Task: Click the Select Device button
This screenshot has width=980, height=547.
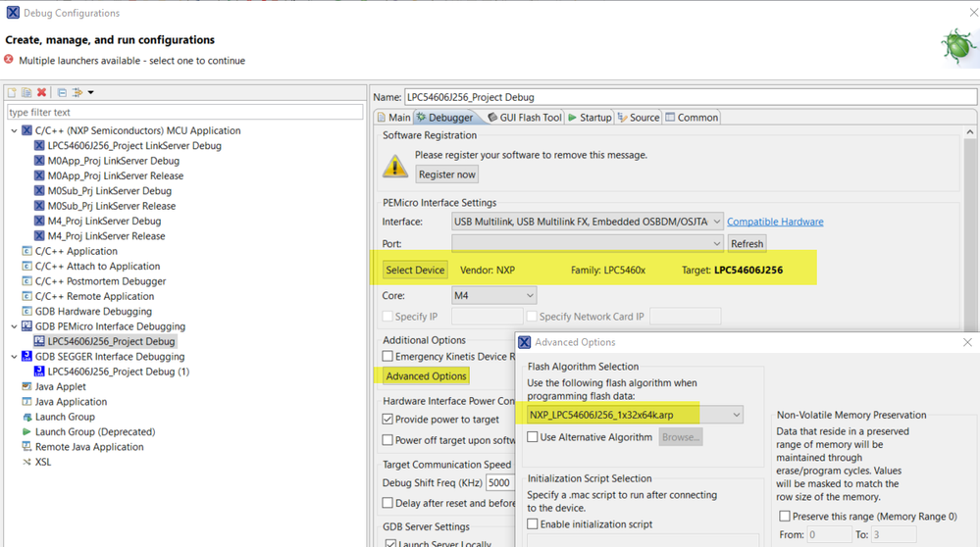Action: 415,270
